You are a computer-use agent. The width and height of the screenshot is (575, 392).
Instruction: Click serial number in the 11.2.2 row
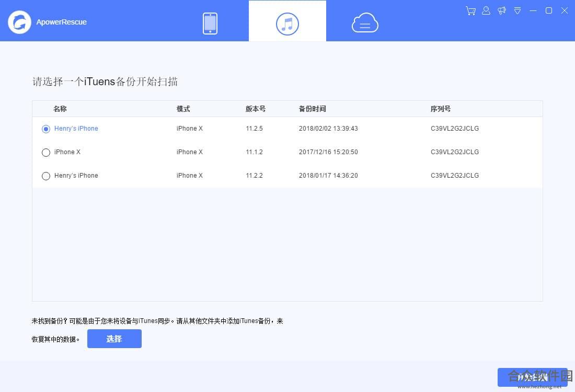click(x=455, y=175)
